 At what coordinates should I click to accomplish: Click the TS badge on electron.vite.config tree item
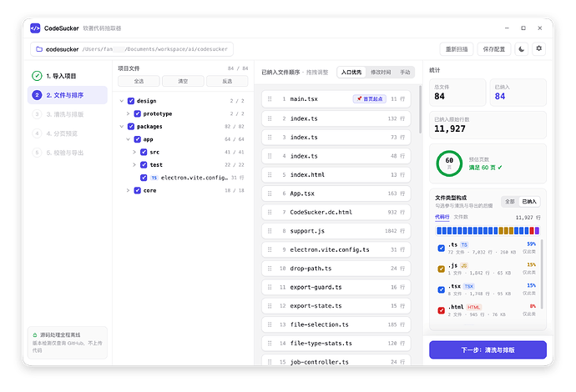[x=154, y=178]
